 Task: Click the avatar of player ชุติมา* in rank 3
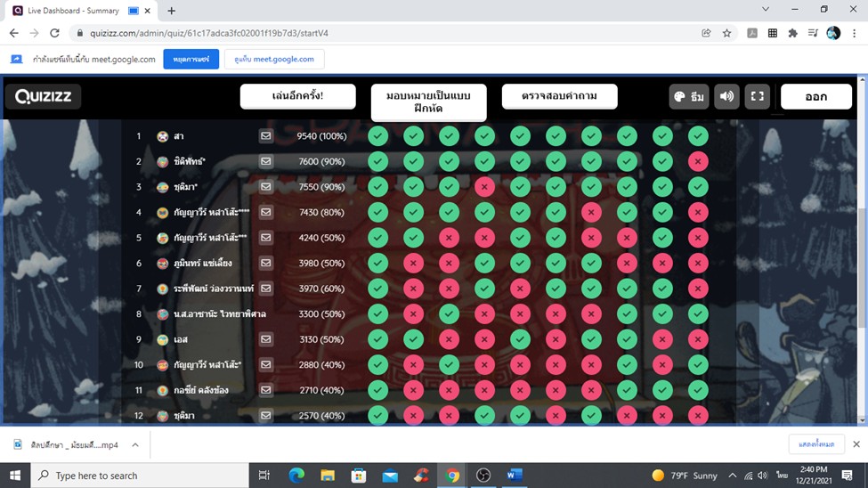(x=163, y=187)
